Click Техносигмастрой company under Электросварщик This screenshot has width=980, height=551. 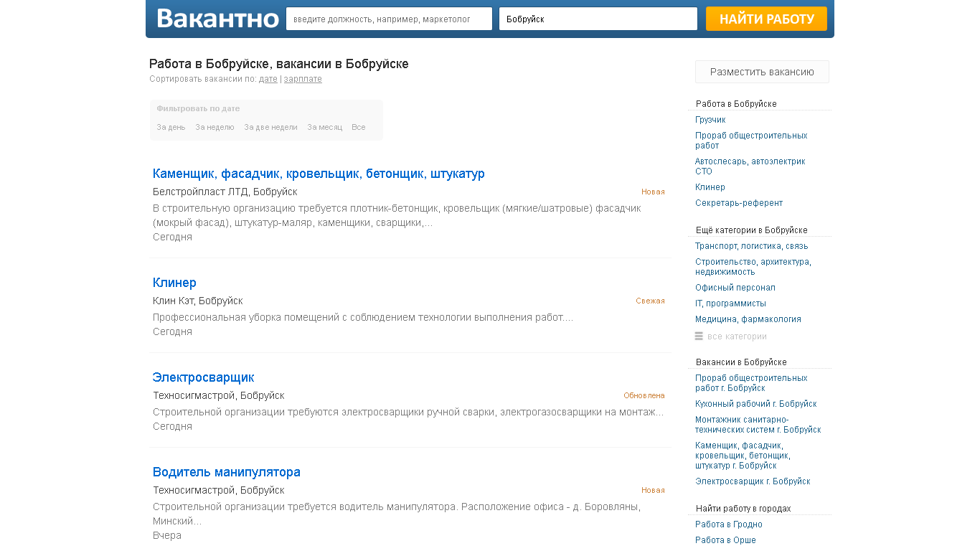[218, 395]
